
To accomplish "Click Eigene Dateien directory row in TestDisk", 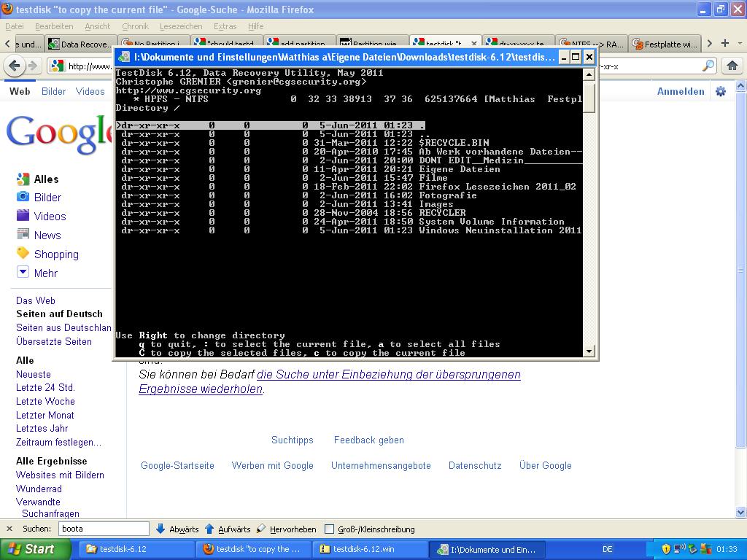I will tap(349, 169).
